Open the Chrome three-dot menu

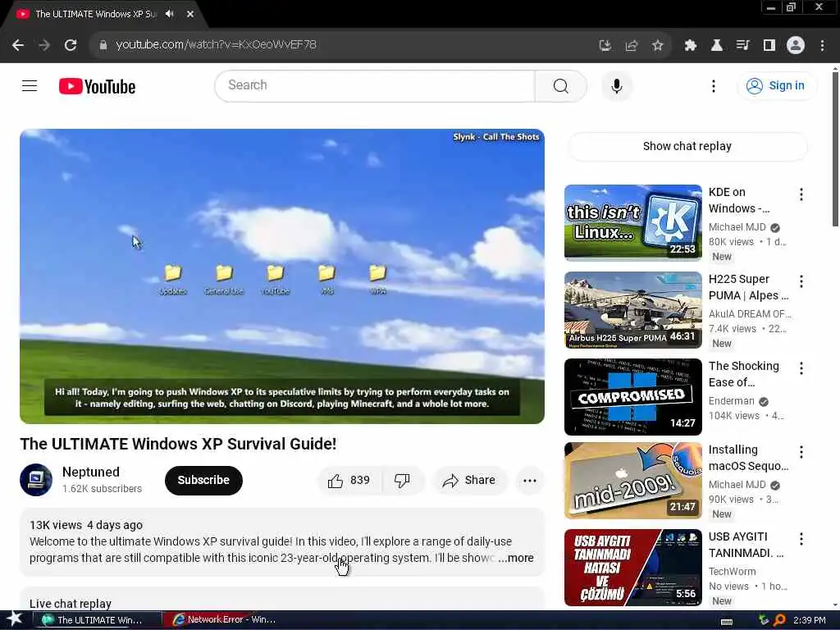point(822,46)
